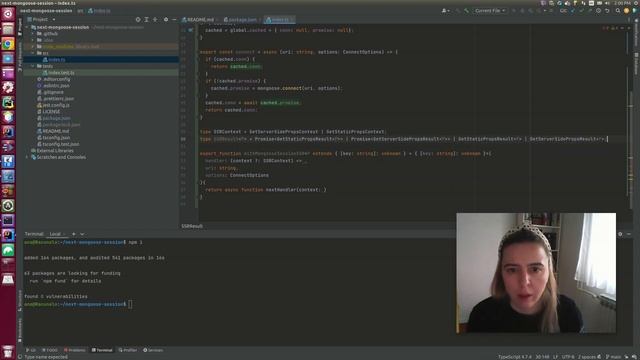Click the Collapse All icon in Project toolbar
The image size is (640, 360).
(x=155, y=19)
